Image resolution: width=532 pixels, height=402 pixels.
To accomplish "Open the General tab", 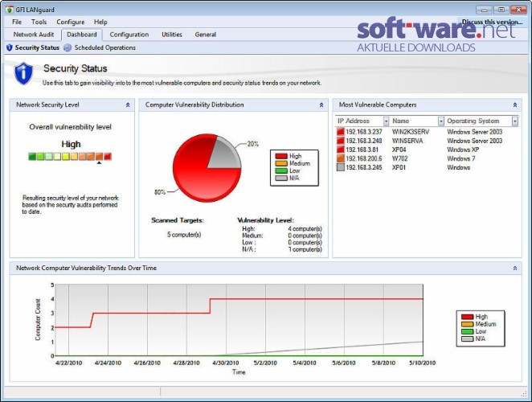I will pos(205,35).
